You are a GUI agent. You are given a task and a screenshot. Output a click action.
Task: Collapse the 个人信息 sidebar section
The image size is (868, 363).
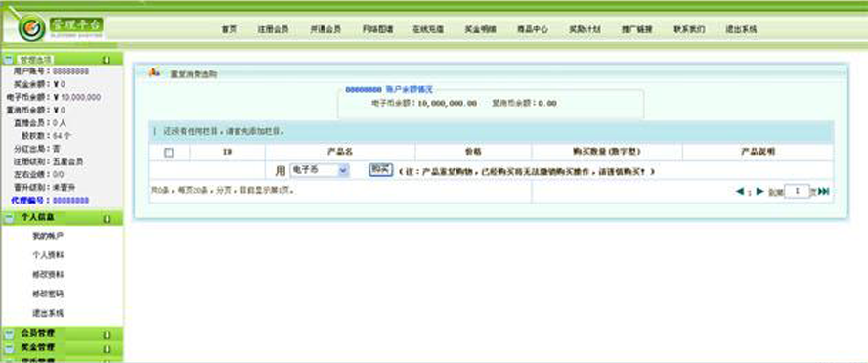107,219
